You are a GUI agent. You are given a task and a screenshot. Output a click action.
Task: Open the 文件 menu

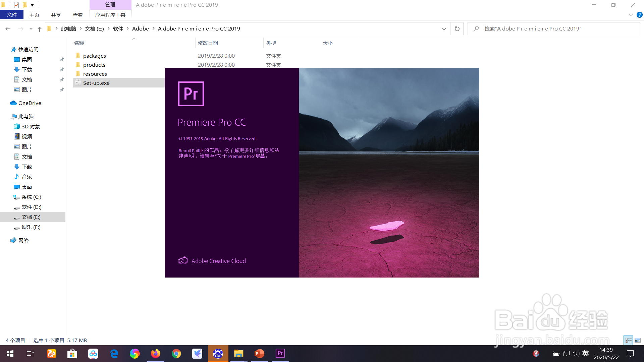click(12, 14)
